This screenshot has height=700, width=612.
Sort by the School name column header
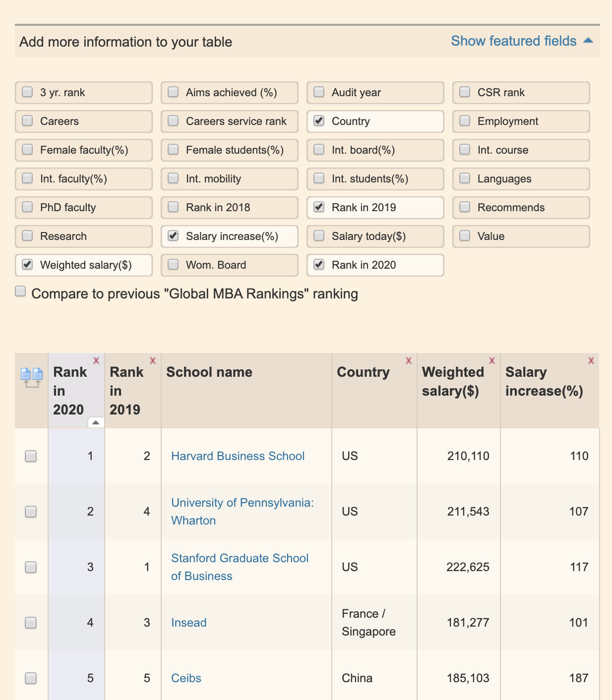(209, 372)
